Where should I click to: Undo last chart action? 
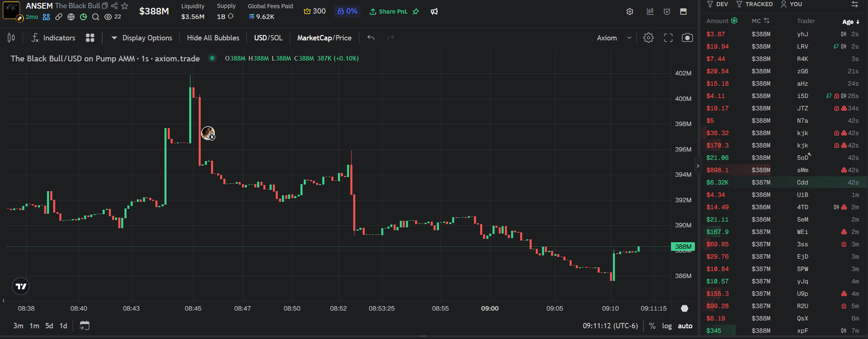pos(371,38)
